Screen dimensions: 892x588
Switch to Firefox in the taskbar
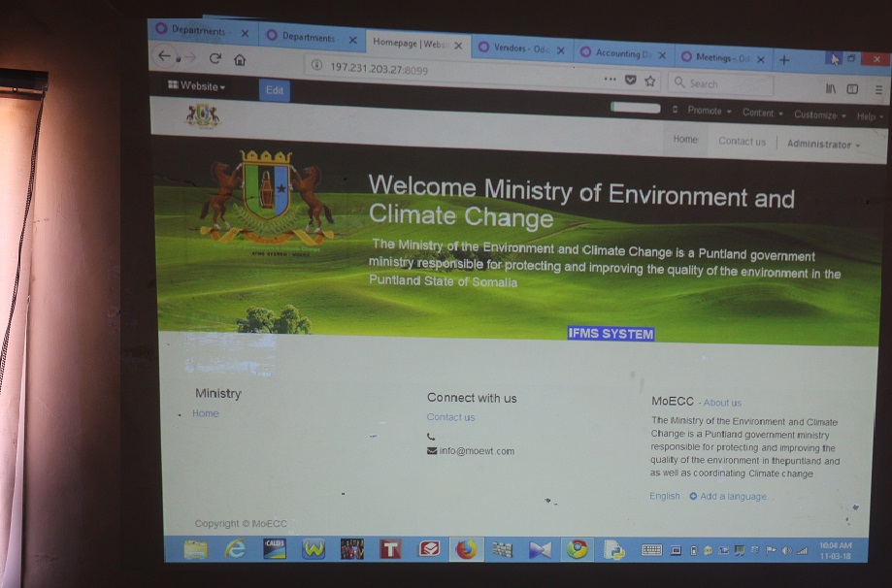pos(466,550)
